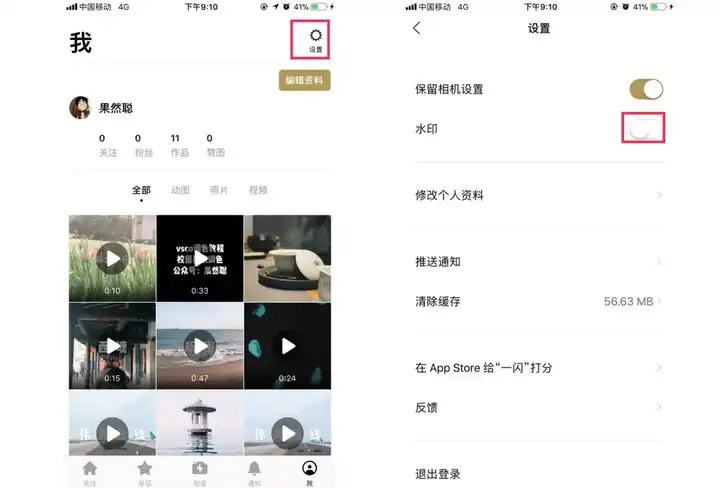This screenshot has width=720, height=488.
Task: Play the 0:47 beach video thumbnail
Action: pyautogui.click(x=200, y=346)
